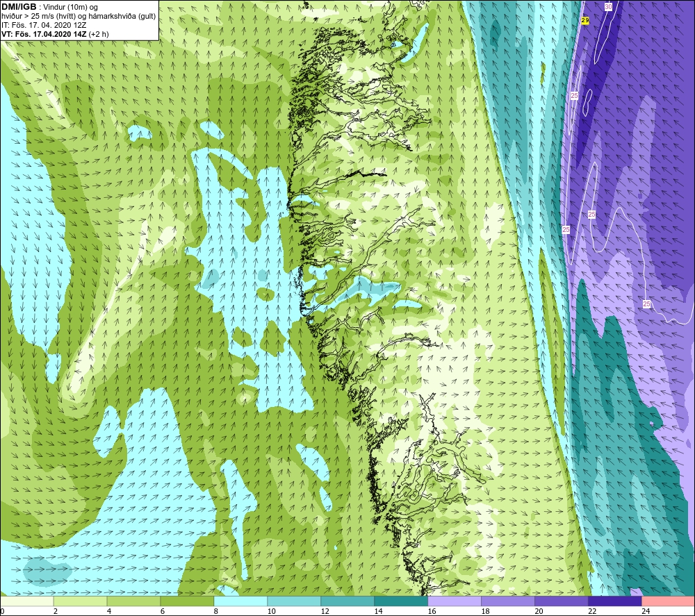Screen dimensions: 695x616
Task: Click the legend scale label "4"
Action: [109, 611]
